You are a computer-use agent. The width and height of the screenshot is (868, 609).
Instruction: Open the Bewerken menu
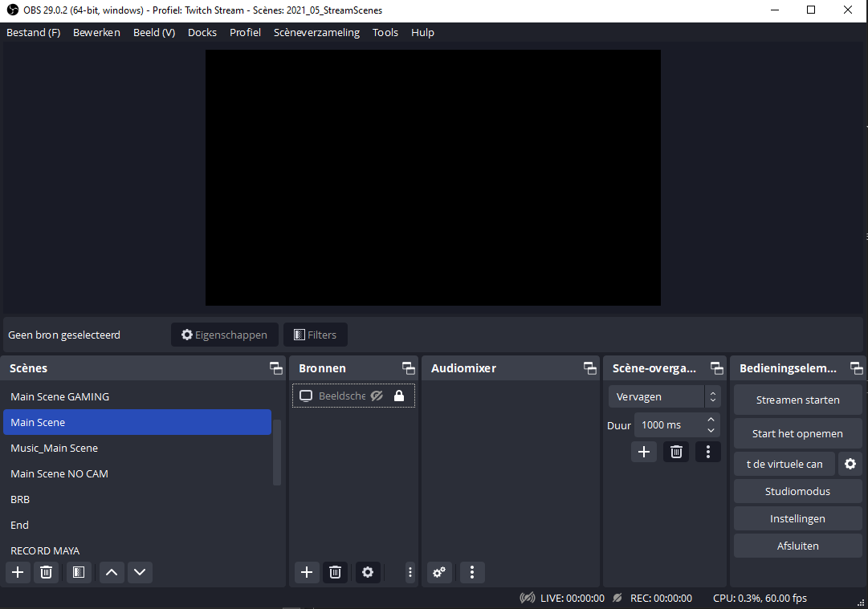96,33
